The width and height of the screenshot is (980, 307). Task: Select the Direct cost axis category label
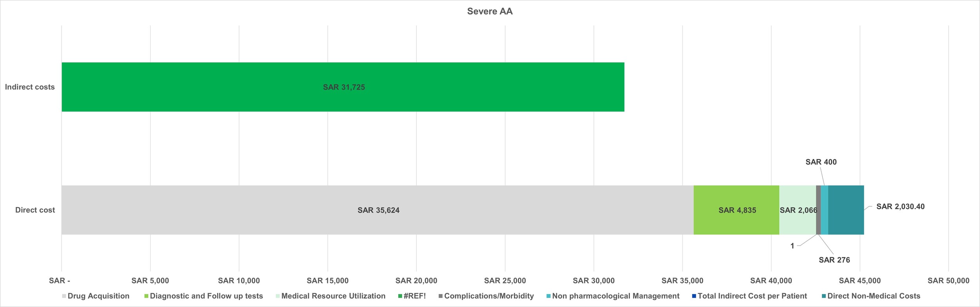35,210
